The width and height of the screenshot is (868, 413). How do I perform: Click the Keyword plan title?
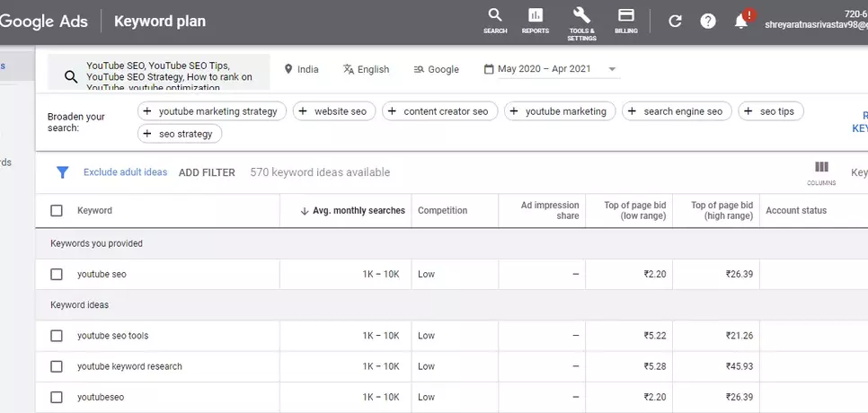pos(159,21)
